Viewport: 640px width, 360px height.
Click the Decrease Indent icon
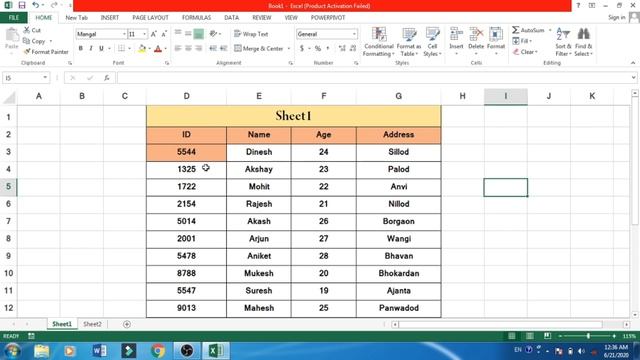(x=213, y=49)
